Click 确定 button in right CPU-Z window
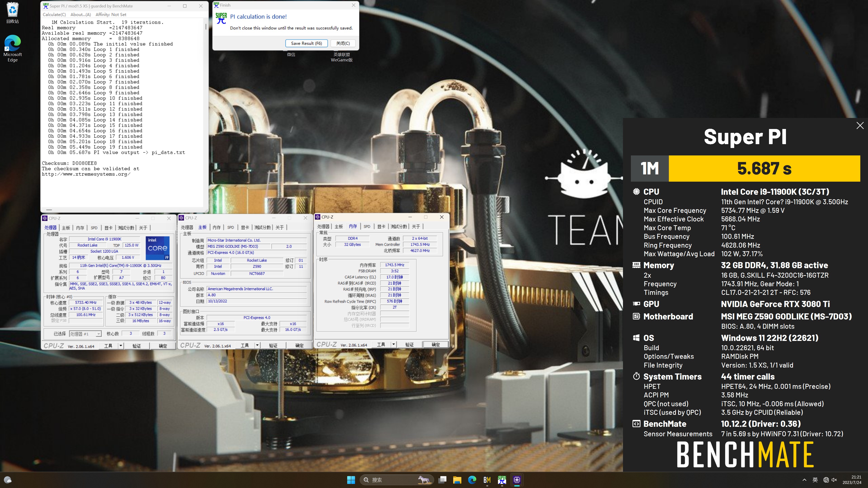This screenshot has height=488, width=868. 436,344
